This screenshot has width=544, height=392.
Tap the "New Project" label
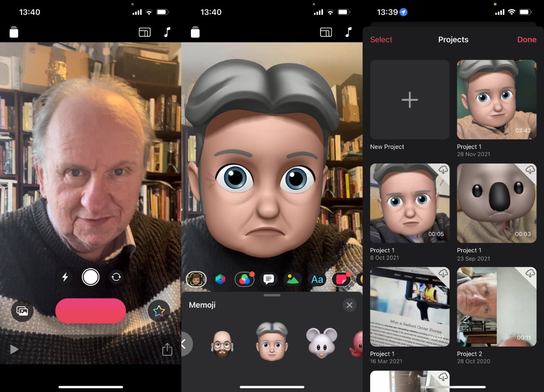coord(387,147)
